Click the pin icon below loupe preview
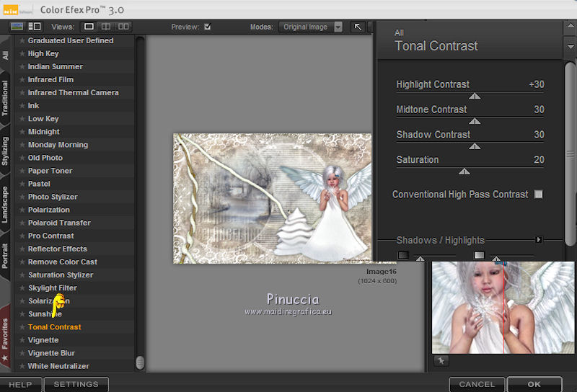This screenshot has height=392, width=577. [440, 360]
